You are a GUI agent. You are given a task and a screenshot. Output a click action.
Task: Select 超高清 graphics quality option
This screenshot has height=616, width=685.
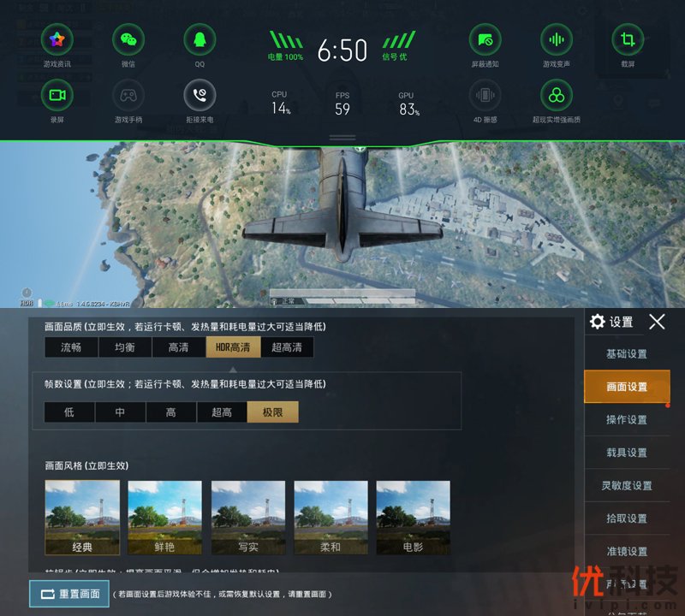(287, 347)
